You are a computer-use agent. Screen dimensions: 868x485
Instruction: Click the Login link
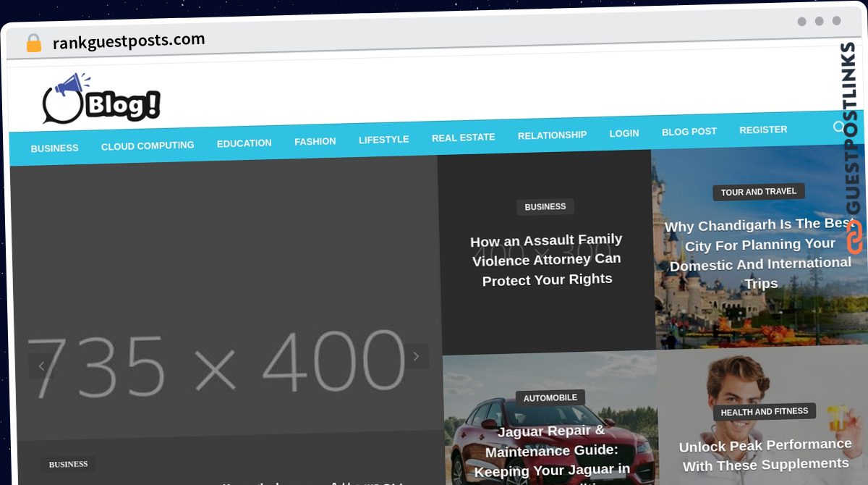coord(624,133)
